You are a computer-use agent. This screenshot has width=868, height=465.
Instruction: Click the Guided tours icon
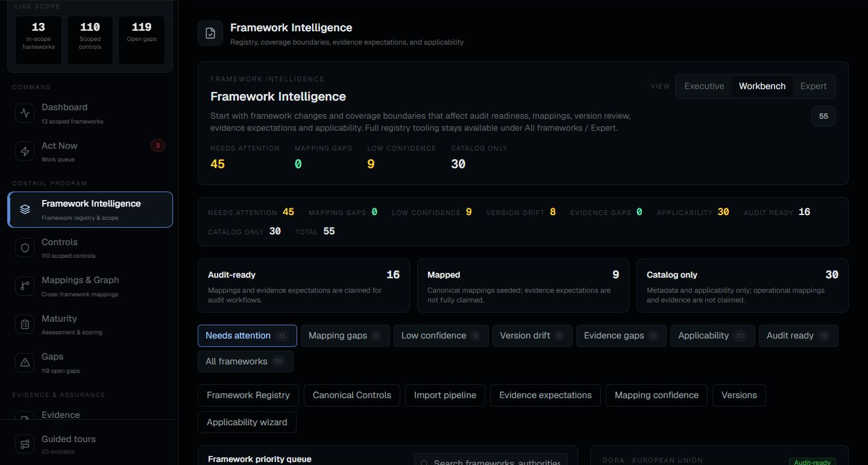[25, 445]
